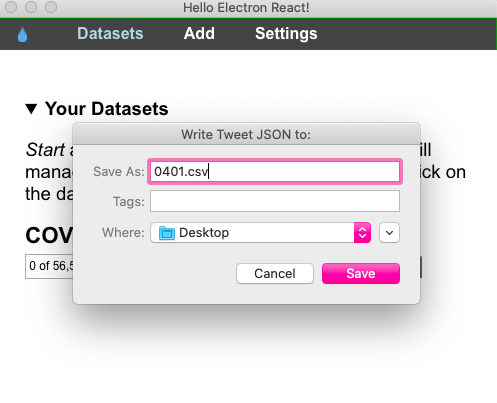
Task: Focus the Tags input field
Action: (275, 201)
